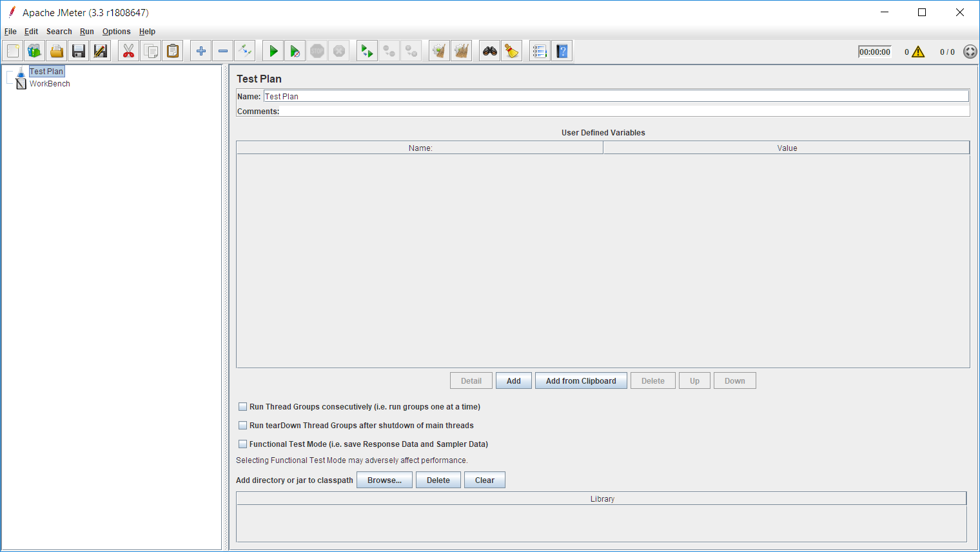Click the Detail button
This screenshot has height=552, width=980.
471,381
